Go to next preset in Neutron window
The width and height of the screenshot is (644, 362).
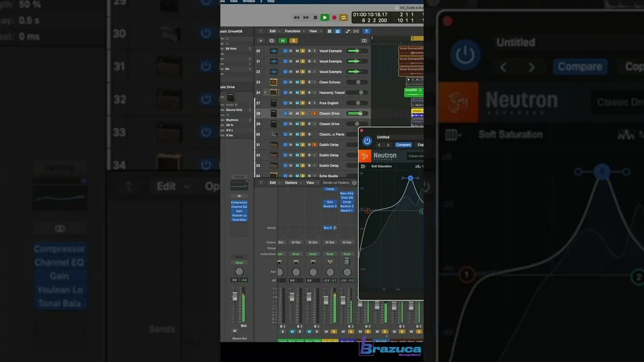[x=388, y=145]
